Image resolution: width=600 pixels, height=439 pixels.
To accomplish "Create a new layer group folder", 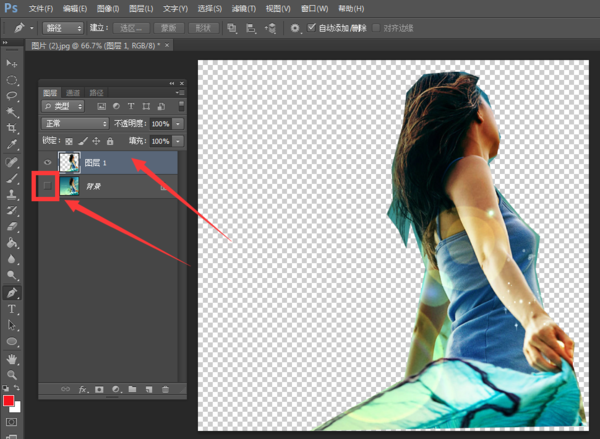I will [x=132, y=389].
